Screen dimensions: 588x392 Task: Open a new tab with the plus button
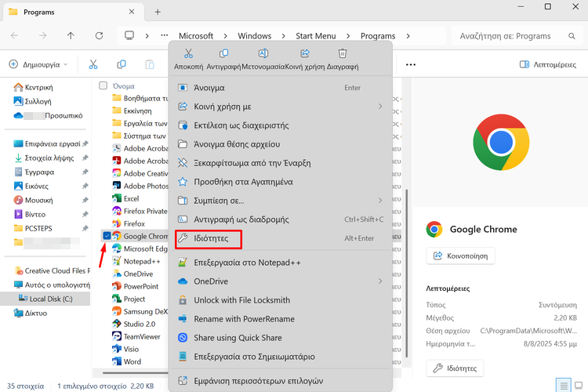[158, 12]
